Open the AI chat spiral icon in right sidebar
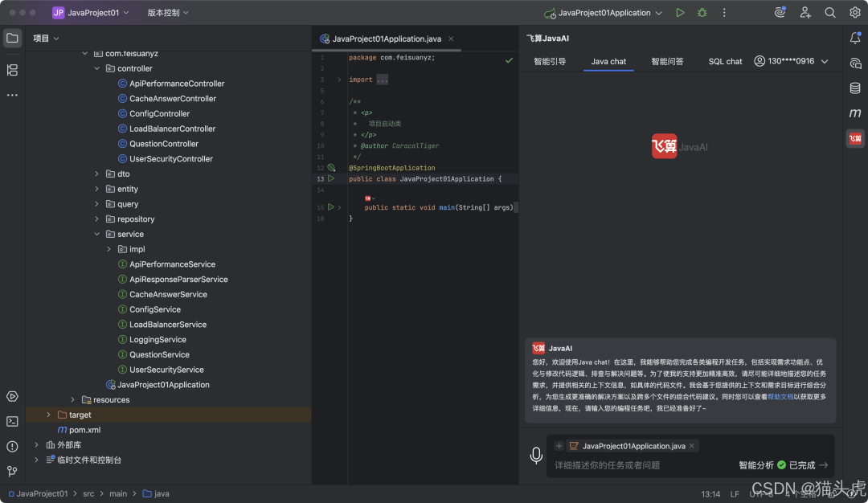 (x=855, y=63)
